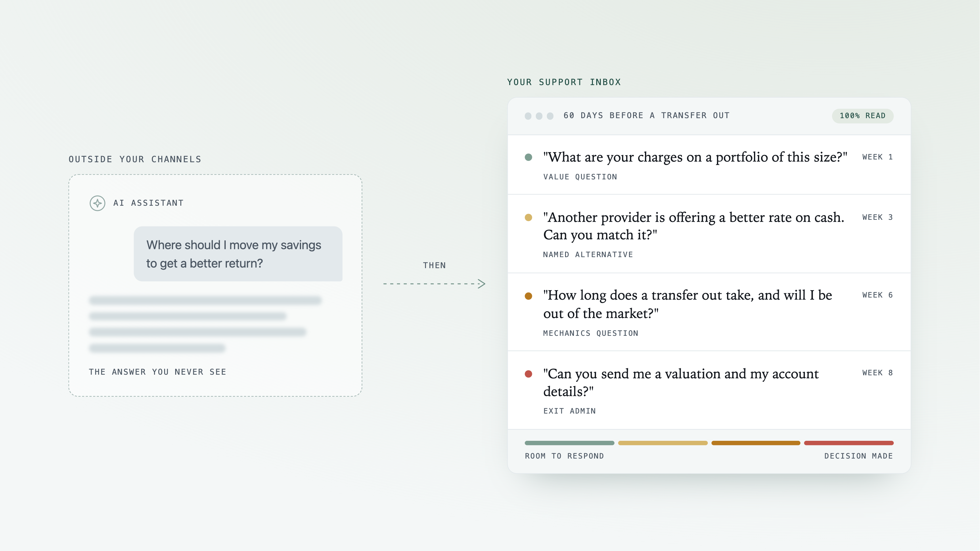Click the NAMED ALTERNATIVE tag
Image resolution: width=980 pixels, height=551 pixels.
(588, 255)
